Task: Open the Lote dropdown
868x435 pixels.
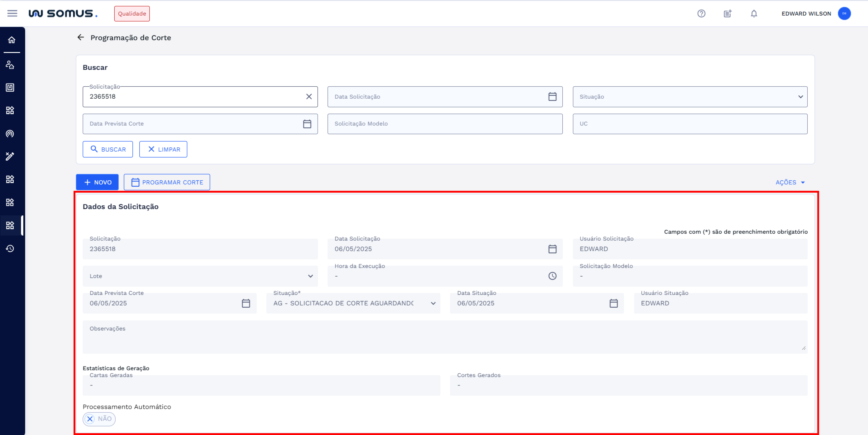Action: [x=310, y=276]
